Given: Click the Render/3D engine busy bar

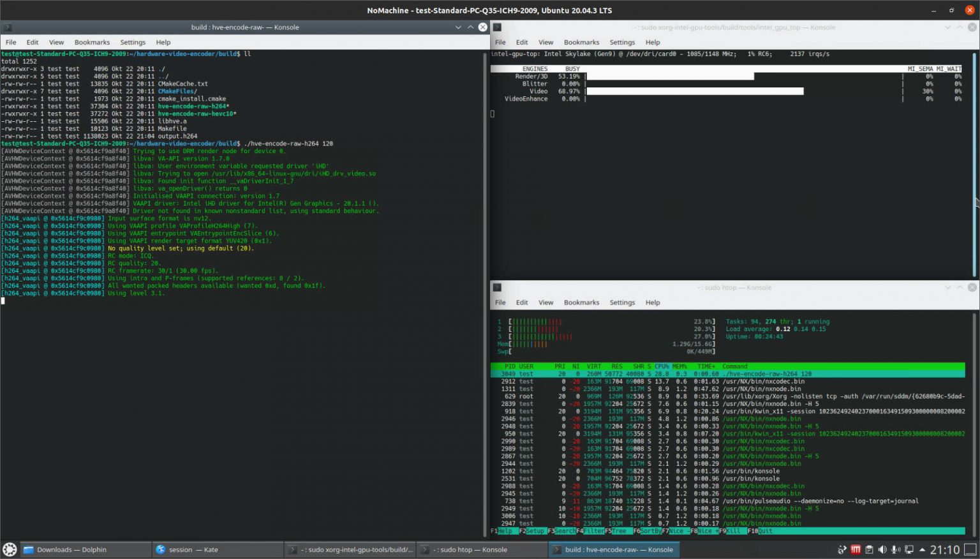Looking at the screenshot, I should 670,76.
